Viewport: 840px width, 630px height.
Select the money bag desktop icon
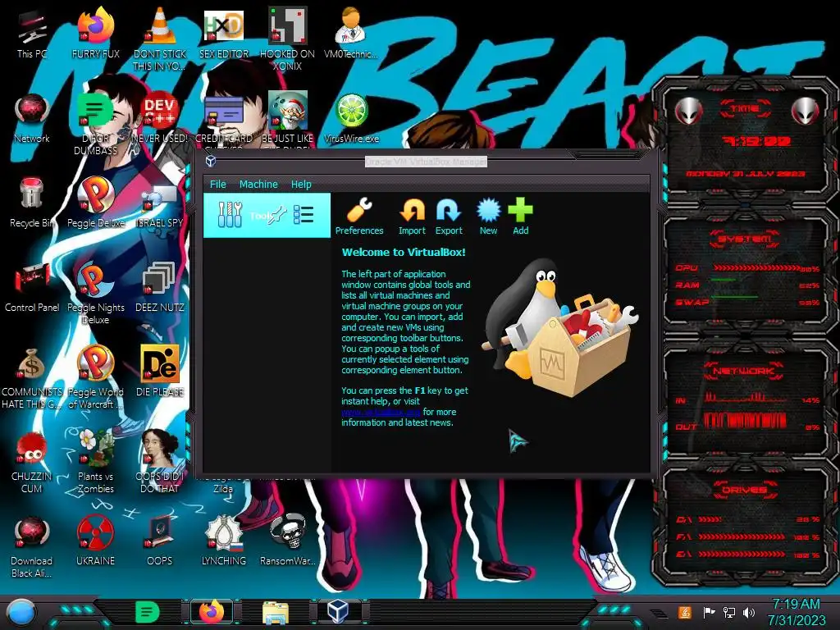pyautogui.click(x=32, y=377)
